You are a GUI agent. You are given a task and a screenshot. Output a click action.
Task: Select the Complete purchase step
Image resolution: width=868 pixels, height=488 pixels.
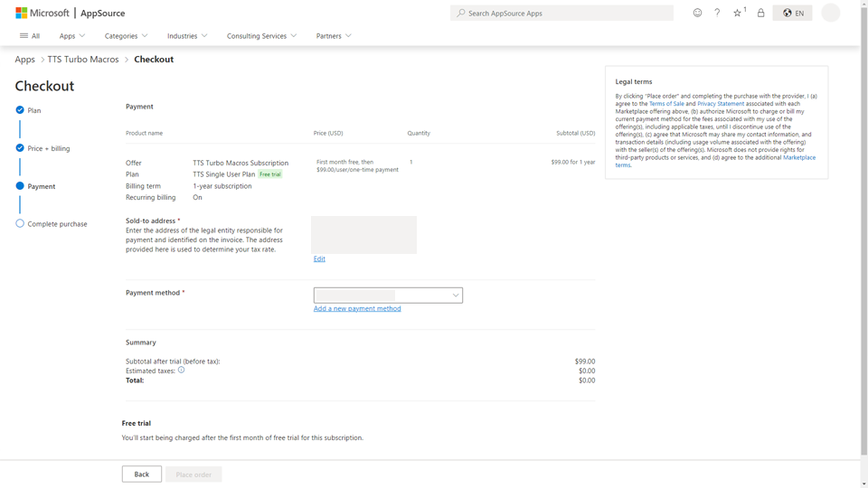pyautogui.click(x=52, y=224)
